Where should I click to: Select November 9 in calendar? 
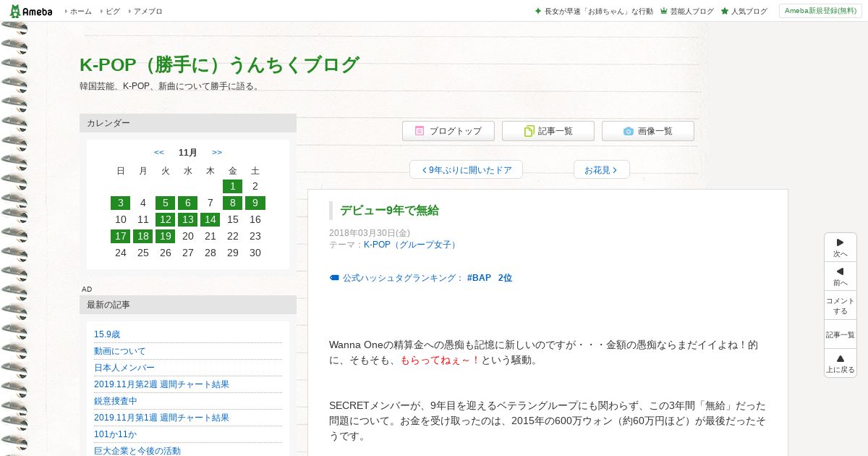pyautogui.click(x=255, y=203)
